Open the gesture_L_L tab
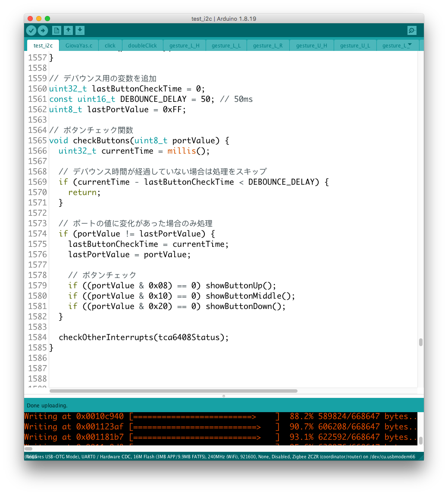Viewport: 448px width, 495px height. pos(226,45)
